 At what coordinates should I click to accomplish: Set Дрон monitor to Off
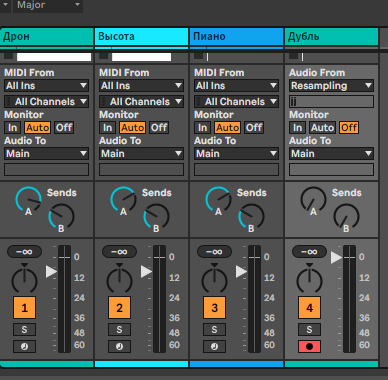(x=64, y=127)
